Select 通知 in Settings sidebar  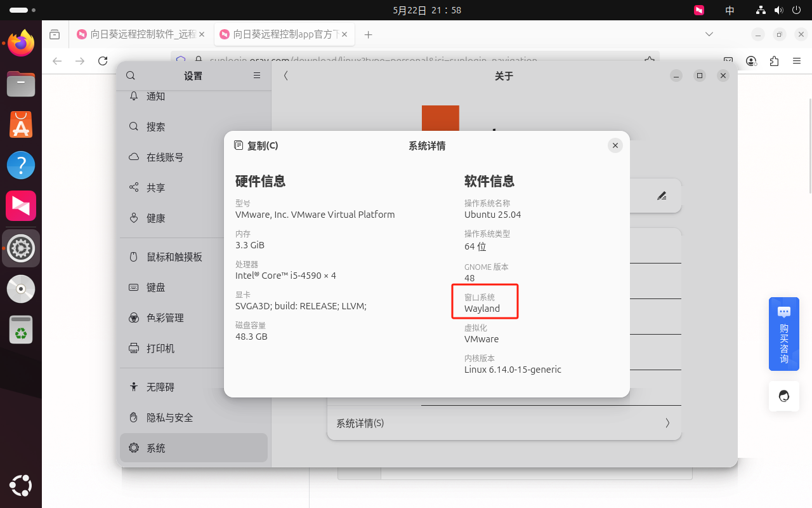coord(193,96)
